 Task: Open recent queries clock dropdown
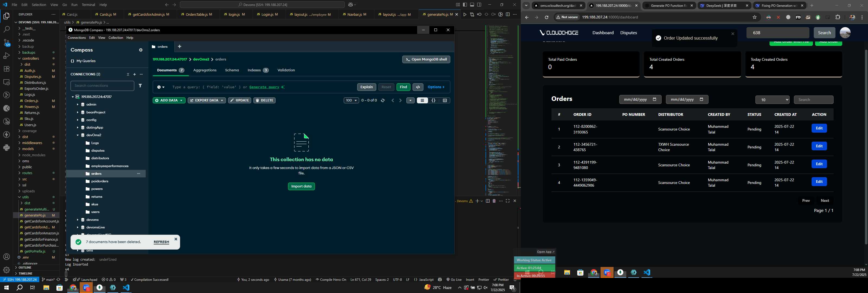161,87
